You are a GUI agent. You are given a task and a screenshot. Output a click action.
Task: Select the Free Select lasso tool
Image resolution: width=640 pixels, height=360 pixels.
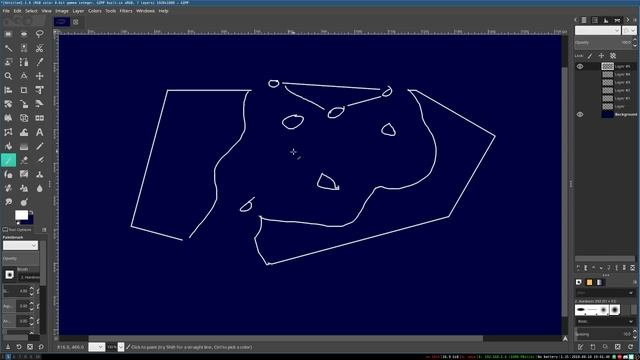pyautogui.click(x=39, y=34)
